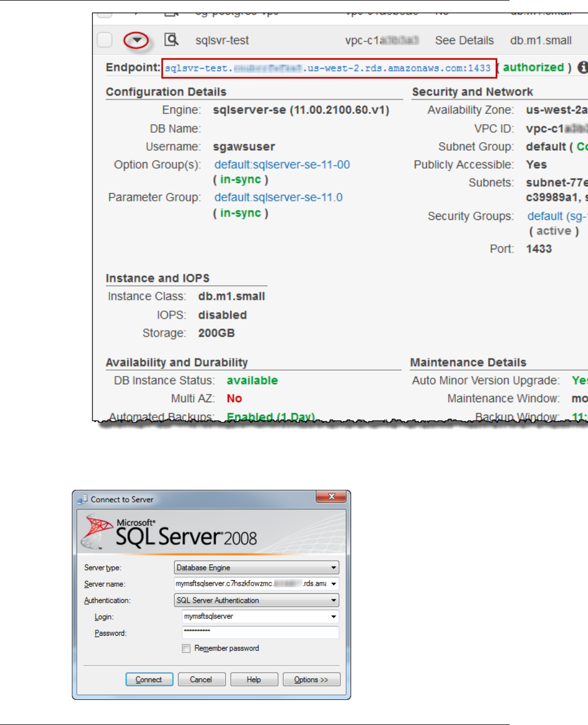The width and height of the screenshot is (588, 725).
Task: Open the Login combo box arrow
Action: coord(333,617)
